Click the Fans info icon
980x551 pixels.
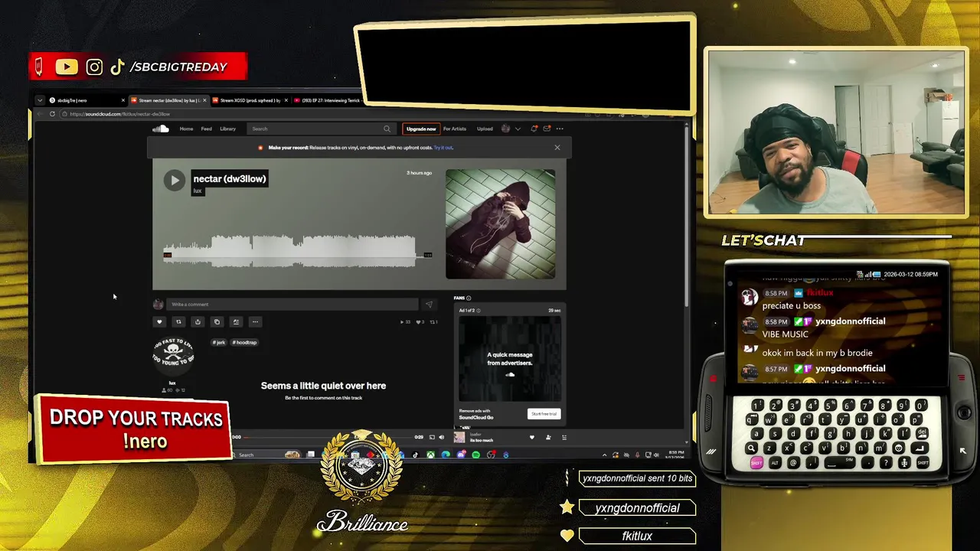pyautogui.click(x=469, y=298)
